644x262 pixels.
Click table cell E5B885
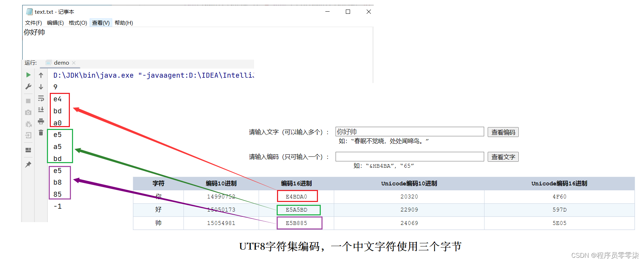(296, 223)
